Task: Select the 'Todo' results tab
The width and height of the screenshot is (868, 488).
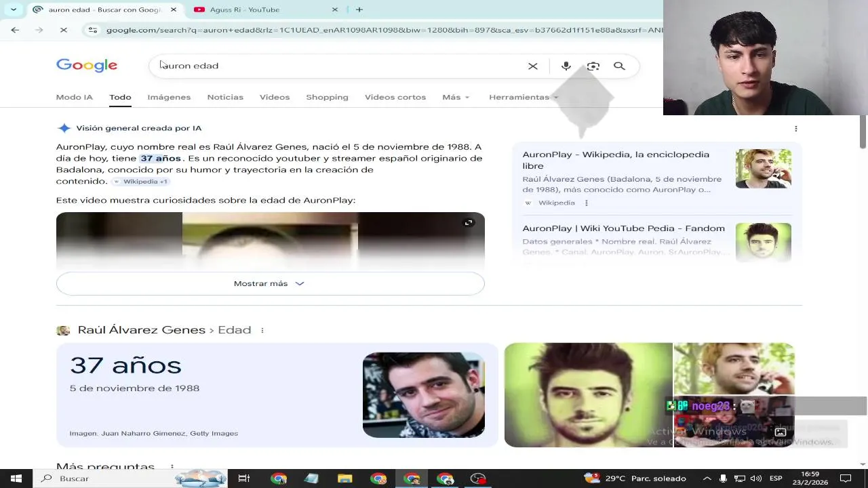Action: pyautogui.click(x=120, y=97)
